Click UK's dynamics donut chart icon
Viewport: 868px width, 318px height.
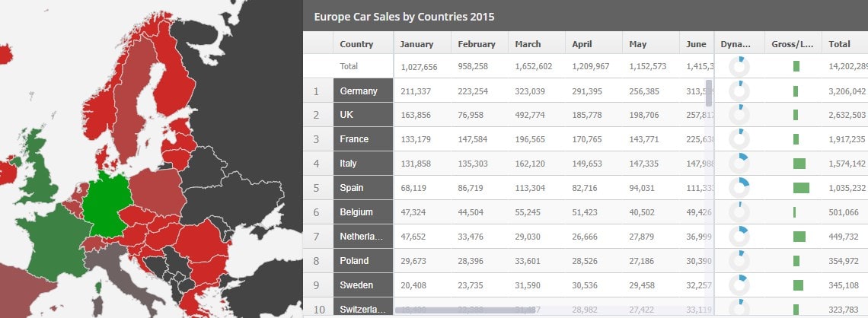[x=739, y=116]
